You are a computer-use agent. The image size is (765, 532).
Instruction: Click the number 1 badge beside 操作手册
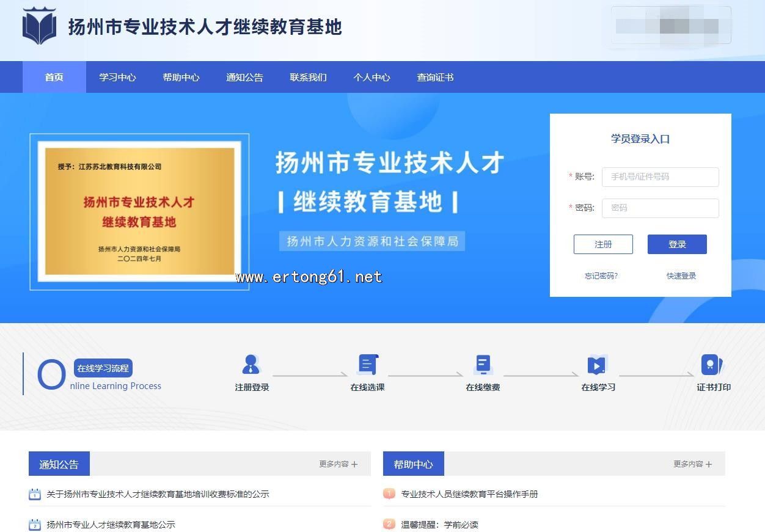point(389,494)
